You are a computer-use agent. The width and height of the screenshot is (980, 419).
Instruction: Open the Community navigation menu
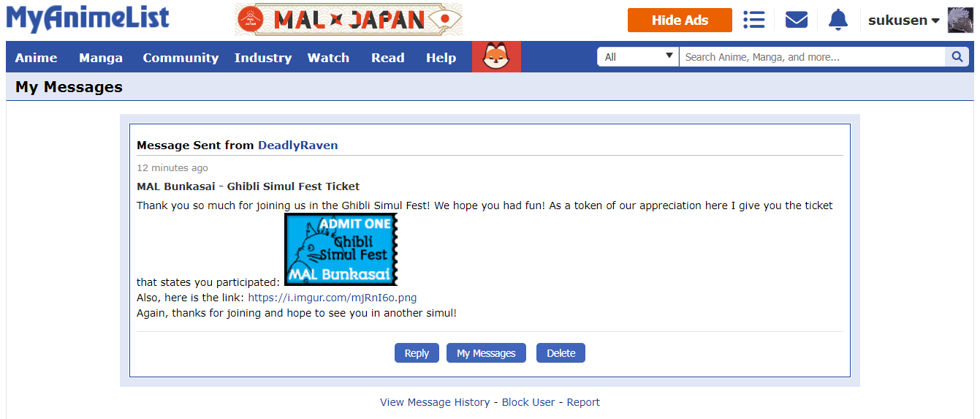tap(181, 58)
